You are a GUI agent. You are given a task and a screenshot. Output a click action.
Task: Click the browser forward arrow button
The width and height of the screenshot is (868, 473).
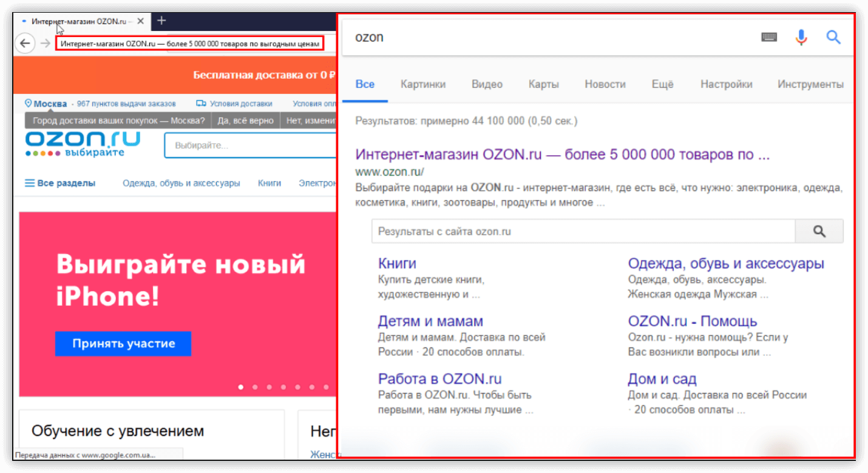click(x=45, y=43)
